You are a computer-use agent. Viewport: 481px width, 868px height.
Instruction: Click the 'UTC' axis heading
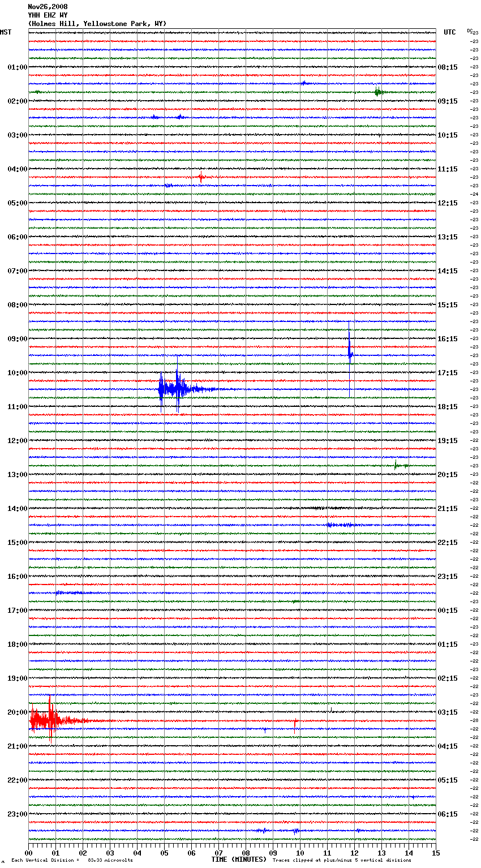(x=449, y=32)
